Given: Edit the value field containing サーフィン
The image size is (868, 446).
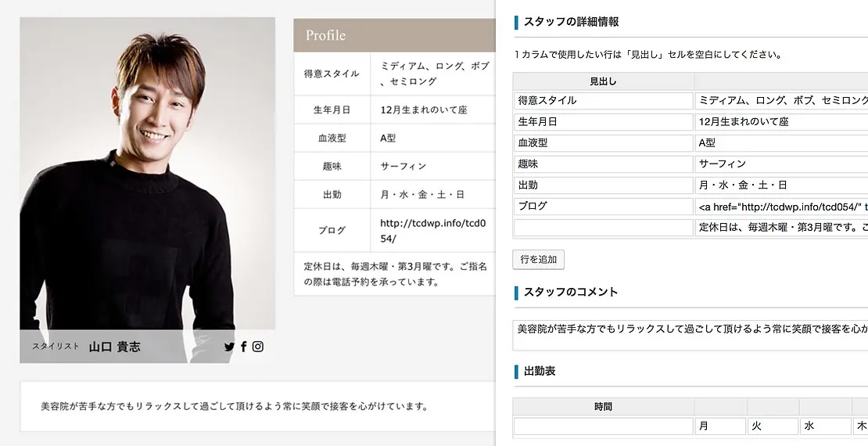Looking at the screenshot, I should (782, 164).
